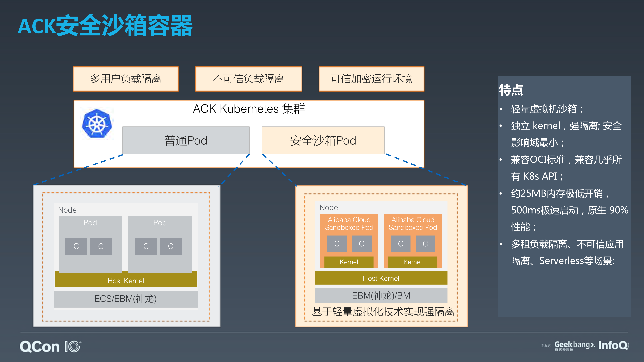Toggle the 普通Pod selection box
644x362 pixels.
pyautogui.click(x=186, y=140)
